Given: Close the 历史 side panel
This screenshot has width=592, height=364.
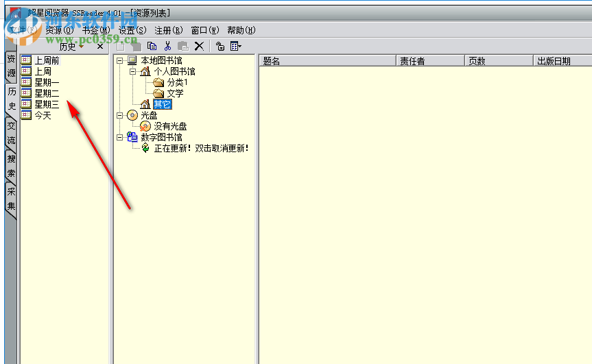Looking at the screenshot, I should (100, 47).
